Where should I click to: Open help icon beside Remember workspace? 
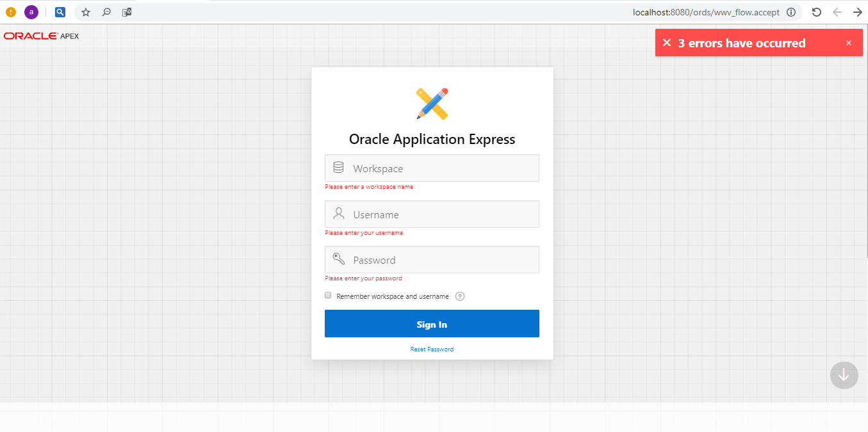[459, 296]
